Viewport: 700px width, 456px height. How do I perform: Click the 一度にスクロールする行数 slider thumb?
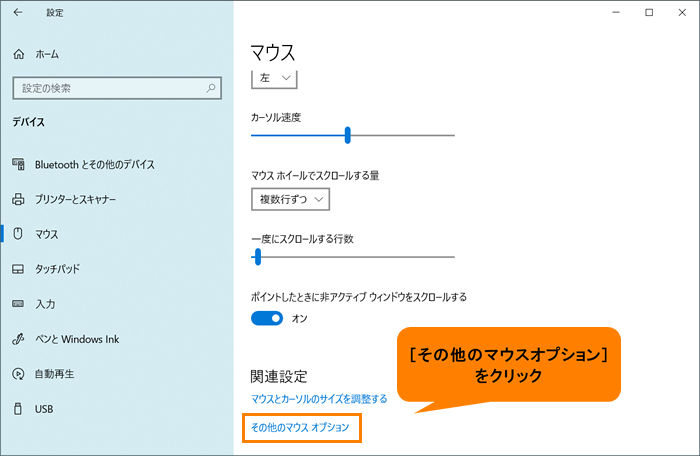258,257
